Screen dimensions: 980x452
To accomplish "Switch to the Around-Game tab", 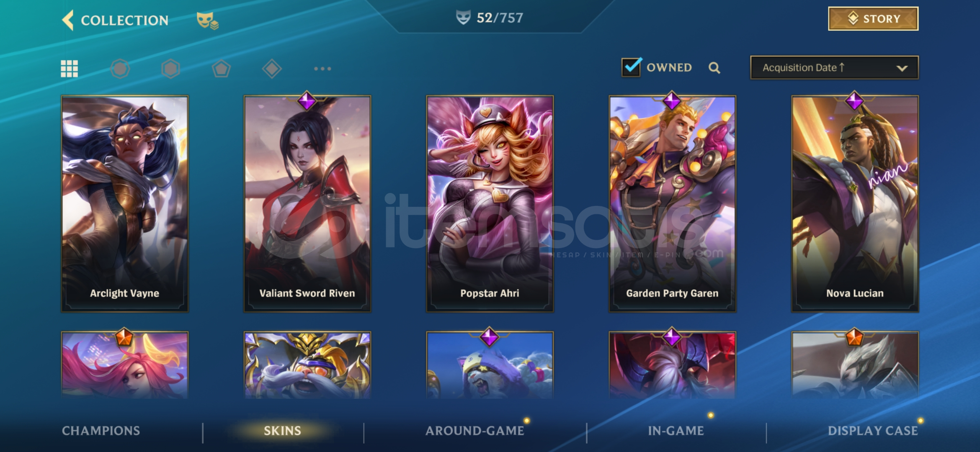I will pos(475,431).
